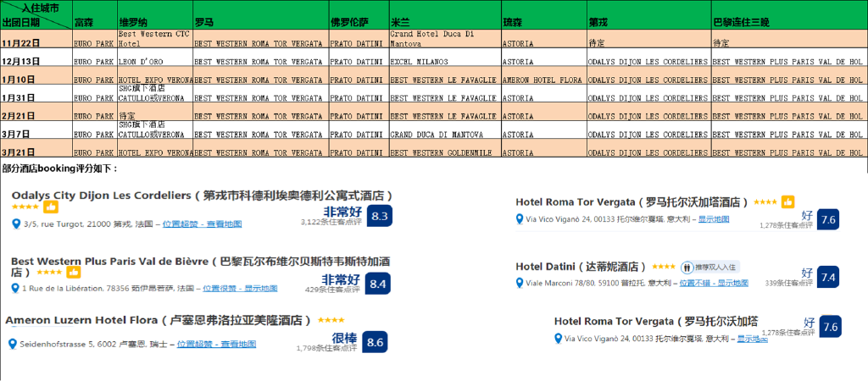This screenshot has width=868, height=381.
Task: Select the 琉森 column header
Action: coord(545,15)
